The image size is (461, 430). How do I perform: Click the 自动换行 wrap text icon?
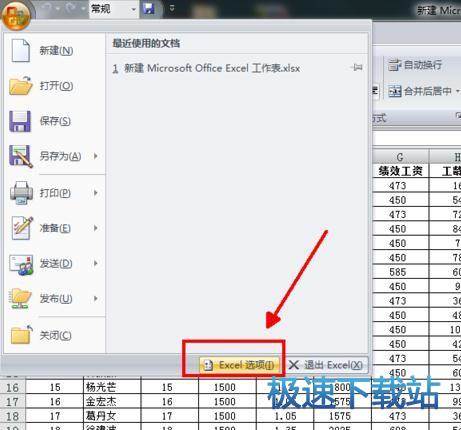point(394,65)
